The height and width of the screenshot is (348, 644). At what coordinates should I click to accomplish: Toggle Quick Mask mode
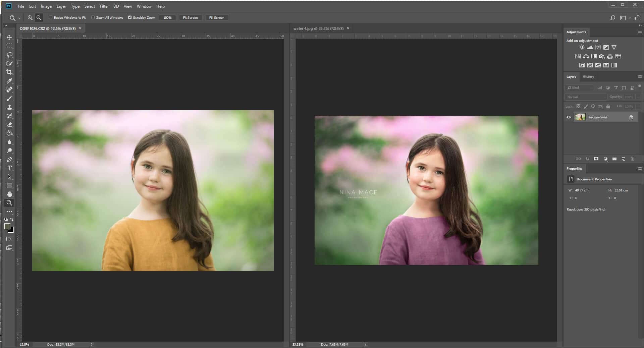[x=9, y=239]
